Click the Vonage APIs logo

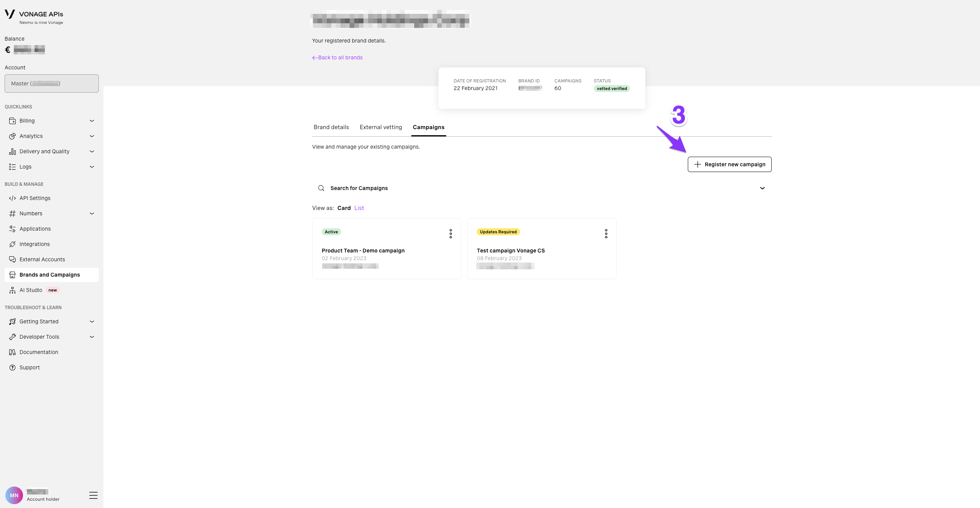pos(34,14)
